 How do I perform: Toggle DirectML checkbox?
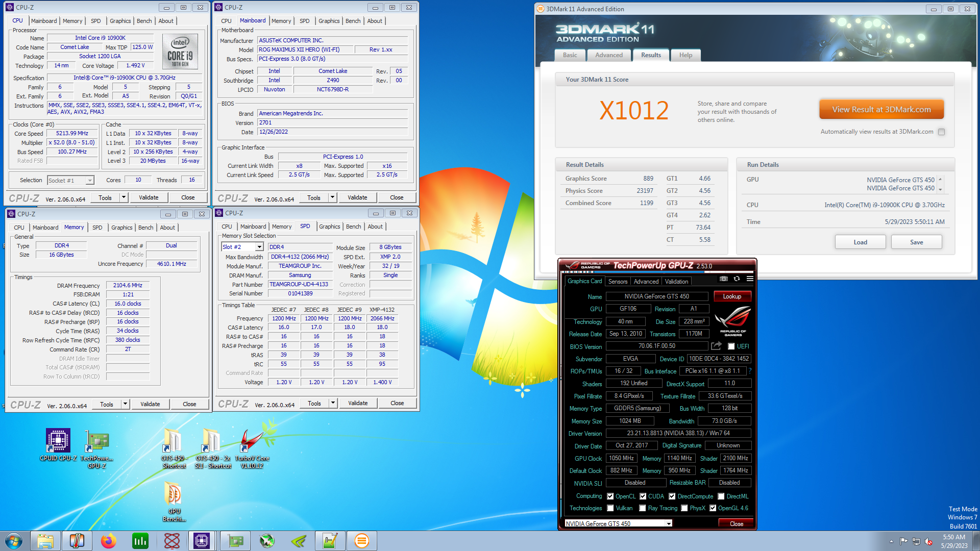pyautogui.click(x=721, y=496)
